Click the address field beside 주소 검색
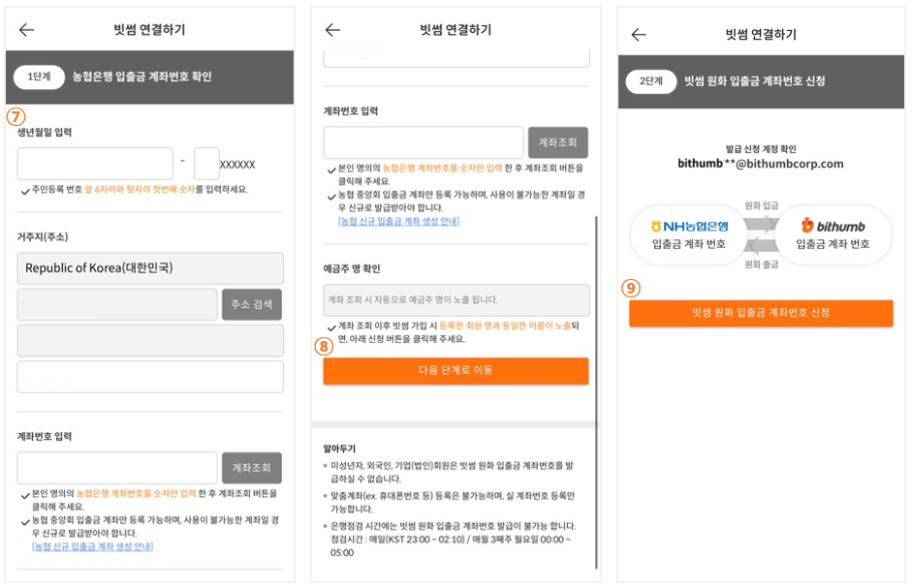The height and width of the screenshot is (588, 912). [117, 304]
